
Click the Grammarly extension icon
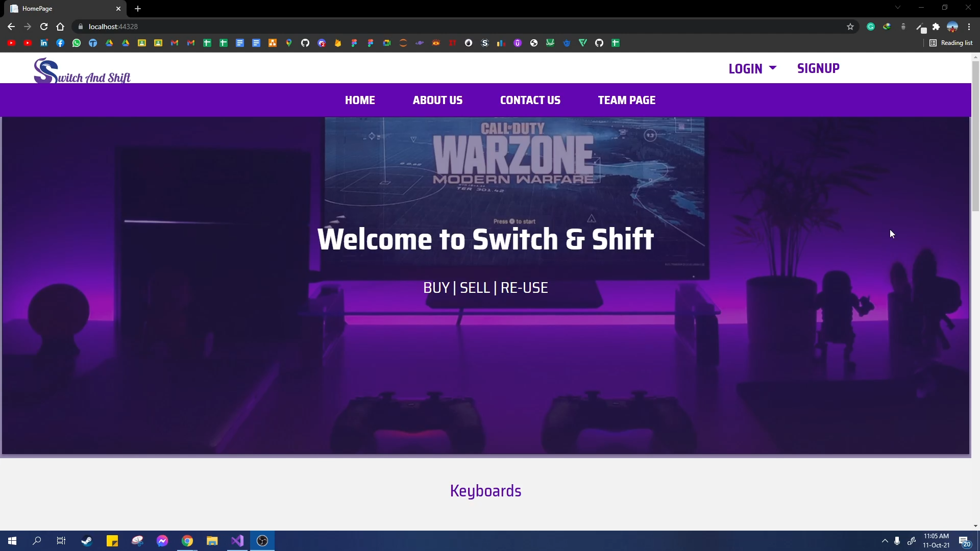[x=871, y=27]
